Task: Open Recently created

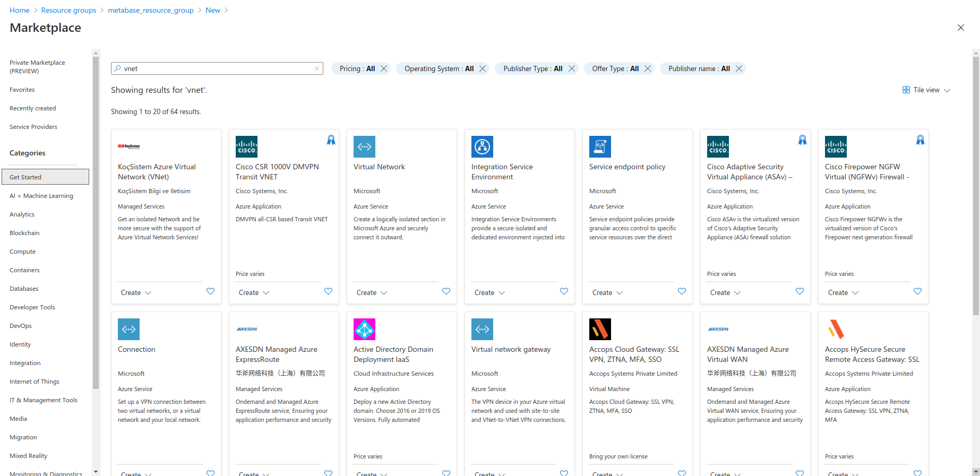Action: [33, 108]
